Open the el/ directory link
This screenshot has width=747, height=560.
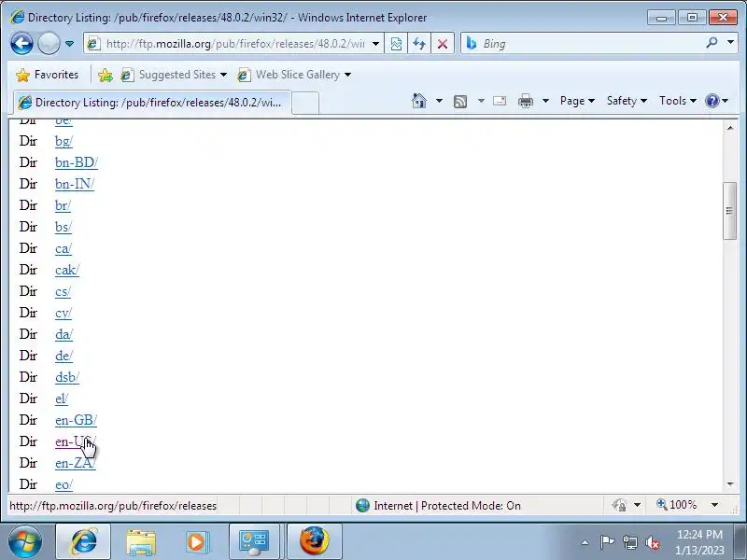point(62,399)
